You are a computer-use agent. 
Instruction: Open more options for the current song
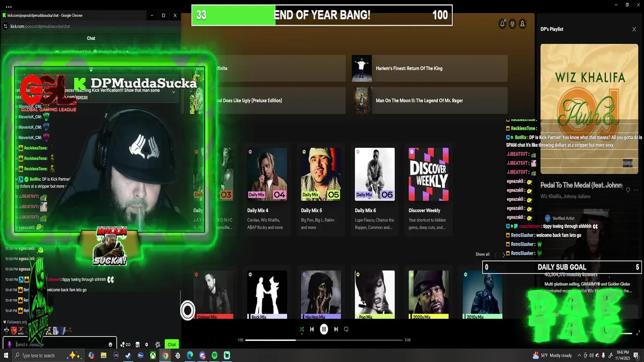pyautogui.click(x=636, y=190)
